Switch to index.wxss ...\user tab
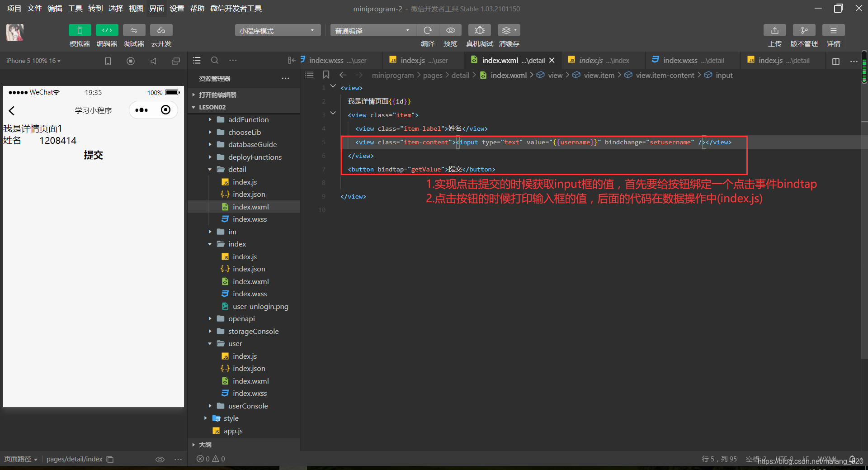The height and width of the screenshot is (470, 868). (337, 60)
